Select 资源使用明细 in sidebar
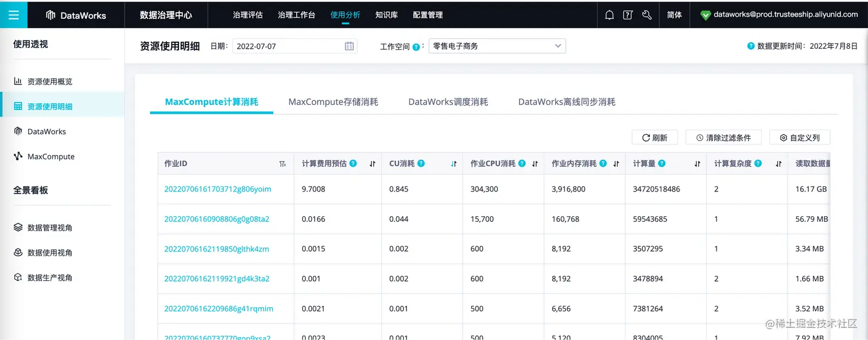868x340 pixels. tap(62, 106)
